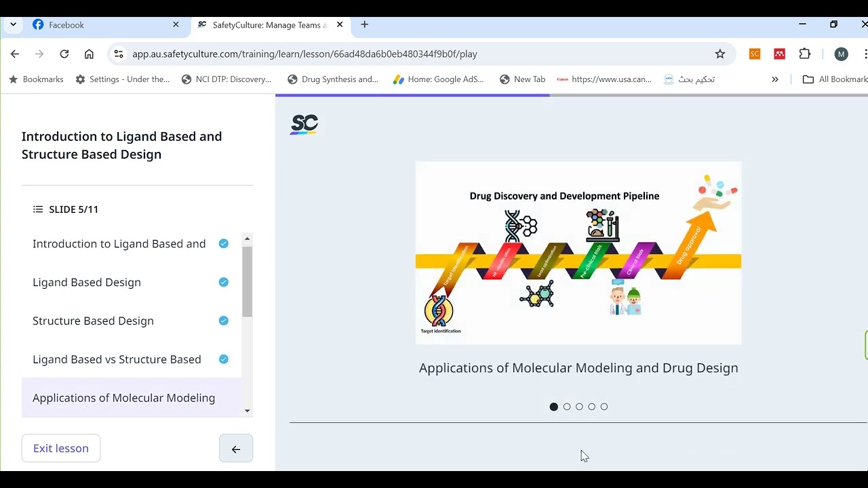Select the third carousel dot

coord(579,407)
